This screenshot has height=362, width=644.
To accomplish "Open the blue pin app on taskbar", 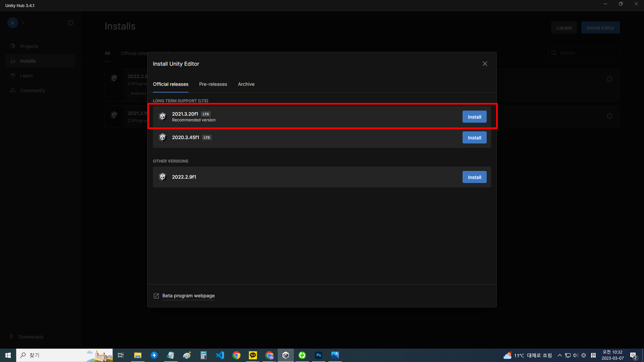I will pyautogui.click(x=154, y=355).
